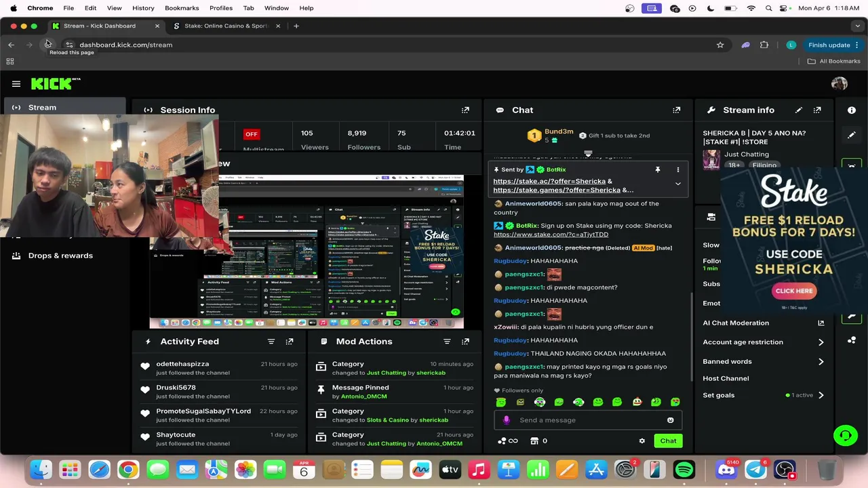Screen dimensions: 868x488
Task: Expand Banned words settings
Action: (x=821, y=361)
